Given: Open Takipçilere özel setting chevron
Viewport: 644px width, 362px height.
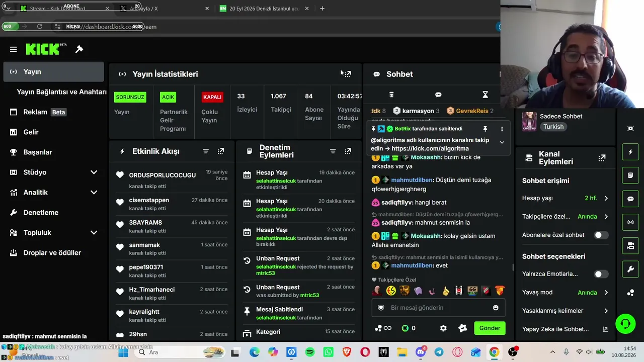Looking at the screenshot, I should (606, 217).
